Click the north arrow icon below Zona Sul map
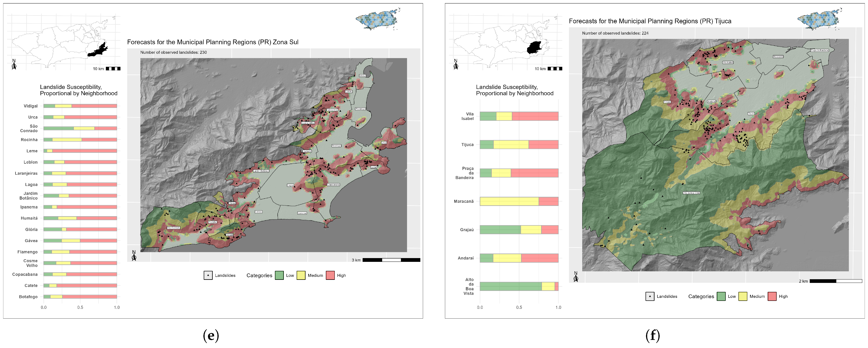 coord(134,256)
